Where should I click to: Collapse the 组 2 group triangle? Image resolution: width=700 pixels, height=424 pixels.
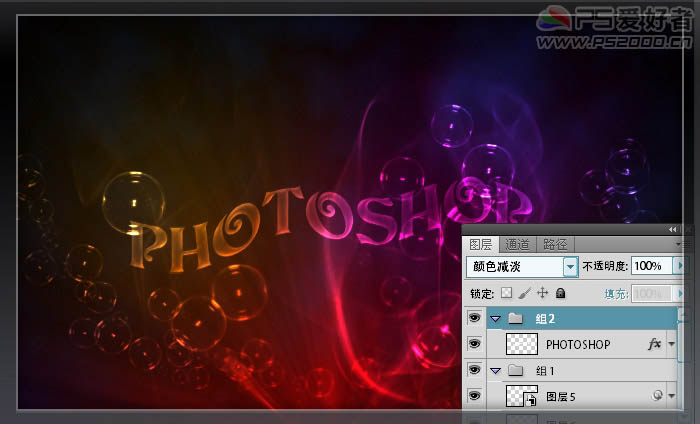(494, 319)
